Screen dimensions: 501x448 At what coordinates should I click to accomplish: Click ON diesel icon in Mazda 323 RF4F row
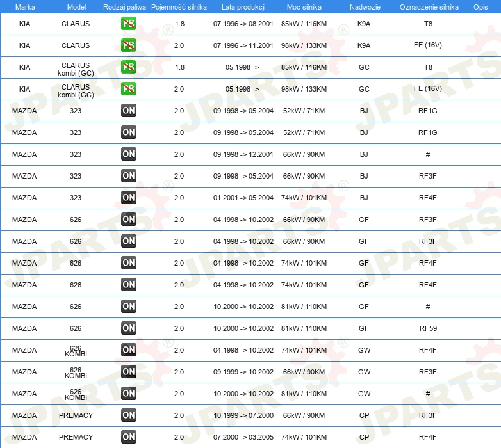pyautogui.click(x=128, y=198)
